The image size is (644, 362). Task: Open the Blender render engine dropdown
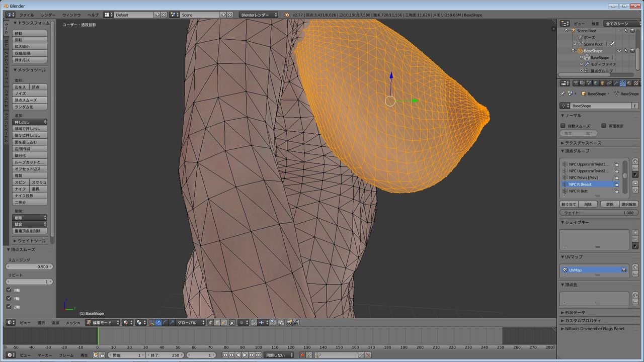[259, 15]
